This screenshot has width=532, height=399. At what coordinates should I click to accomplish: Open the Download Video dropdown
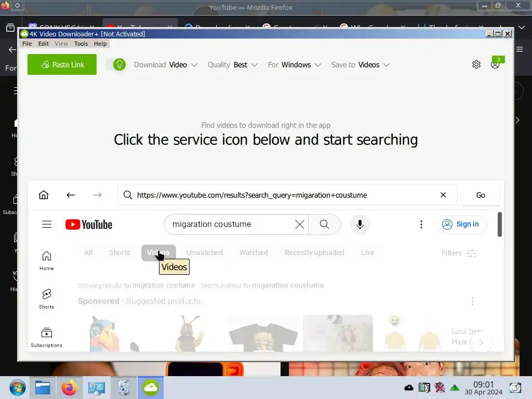coord(165,65)
